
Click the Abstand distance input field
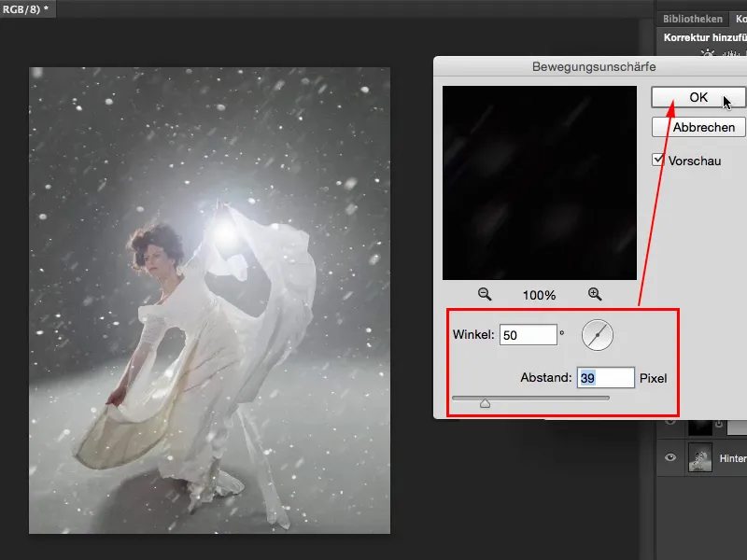pos(605,378)
